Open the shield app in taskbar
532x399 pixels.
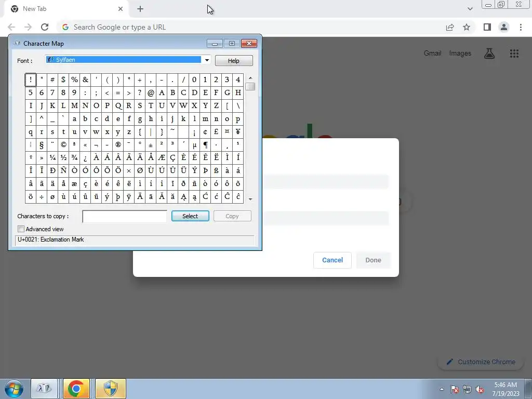click(x=111, y=389)
